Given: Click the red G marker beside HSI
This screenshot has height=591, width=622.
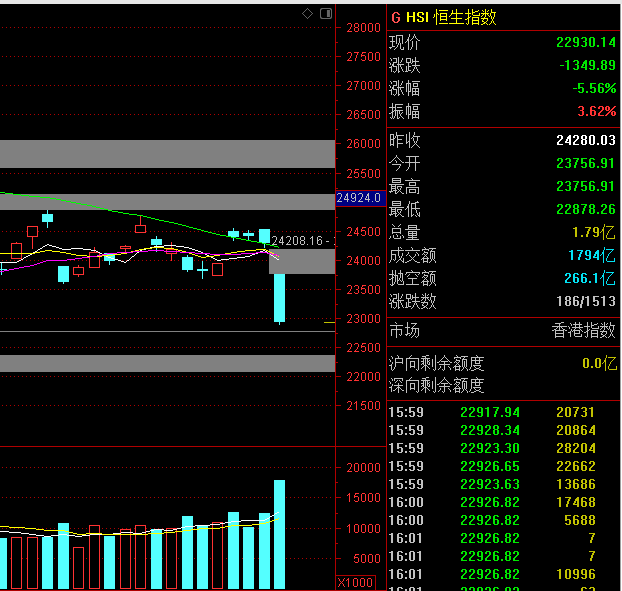Looking at the screenshot, I should pos(395,18).
